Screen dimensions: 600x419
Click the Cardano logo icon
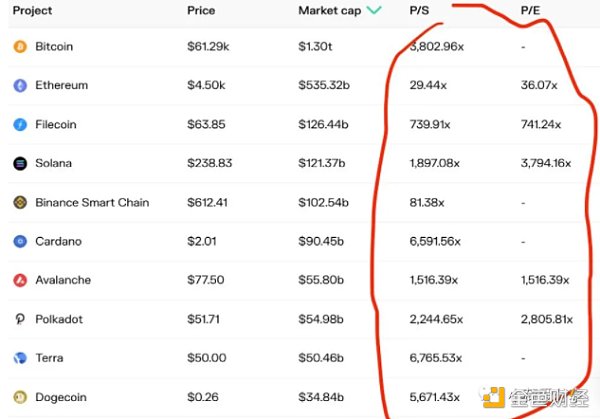(19, 241)
